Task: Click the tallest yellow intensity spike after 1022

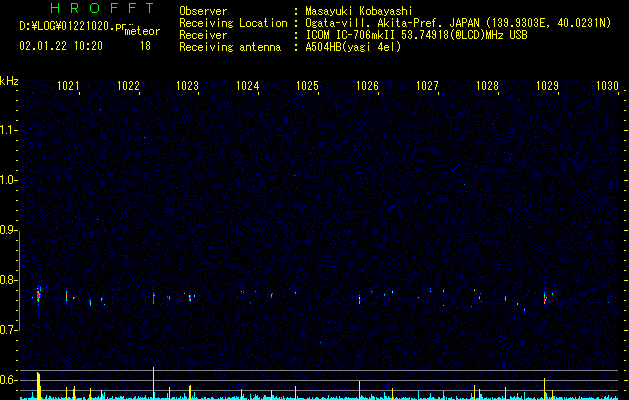Action: [154, 383]
